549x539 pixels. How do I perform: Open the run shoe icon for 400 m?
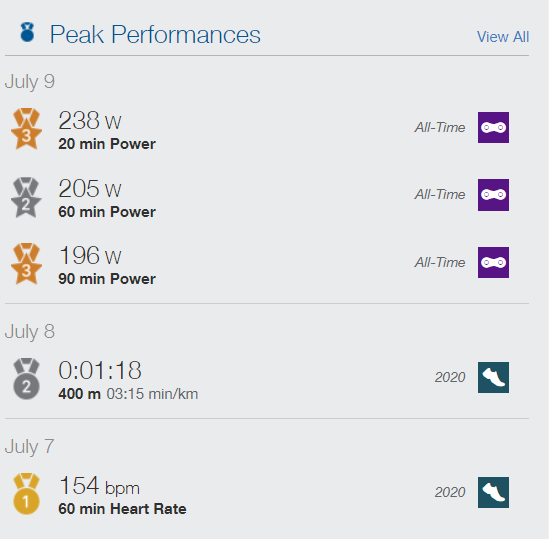click(493, 378)
